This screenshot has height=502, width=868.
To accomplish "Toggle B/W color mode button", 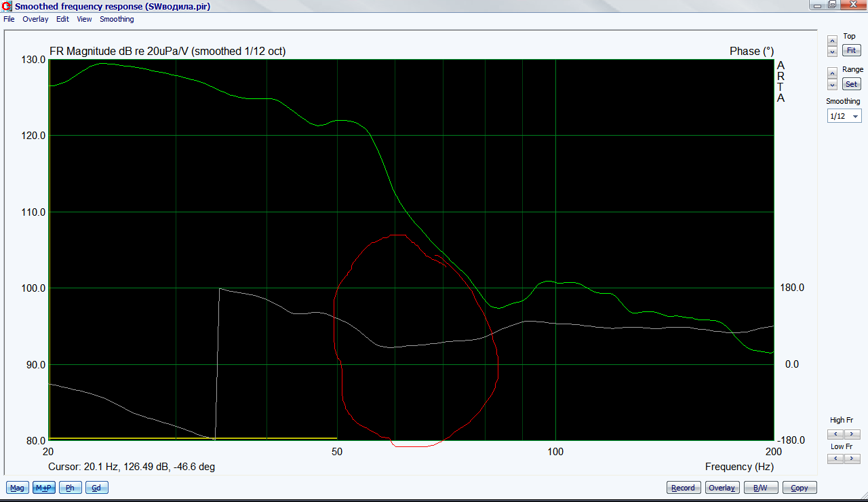I will (x=760, y=488).
